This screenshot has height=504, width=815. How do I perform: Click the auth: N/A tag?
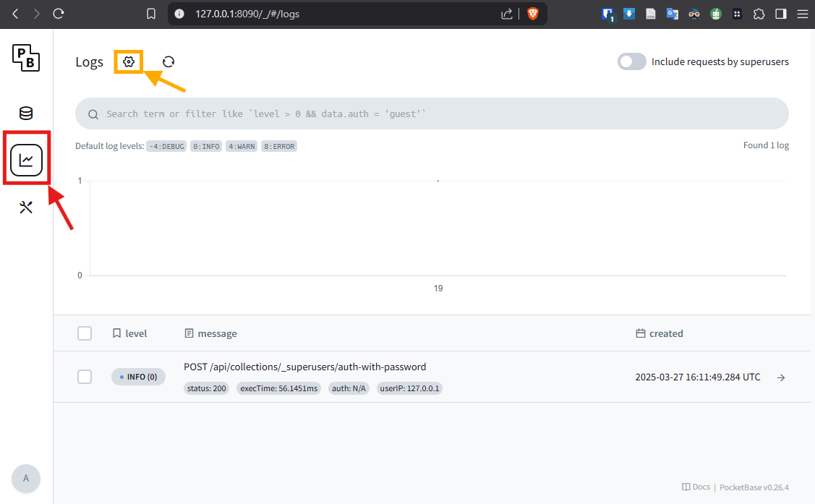point(349,388)
